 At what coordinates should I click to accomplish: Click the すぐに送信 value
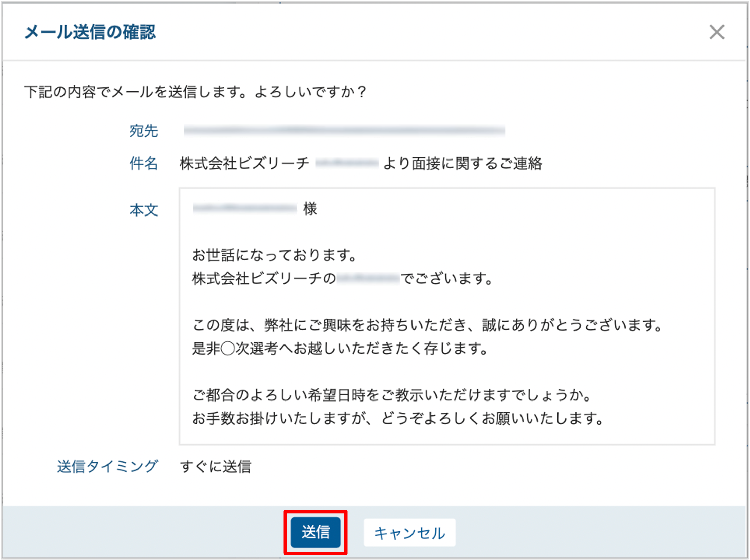[216, 466]
